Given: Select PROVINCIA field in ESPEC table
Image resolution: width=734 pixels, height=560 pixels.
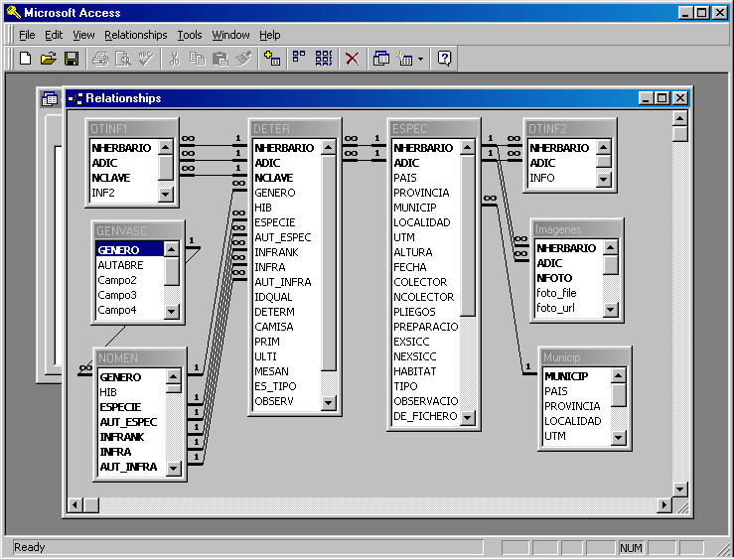Looking at the screenshot, I should (x=426, y=193).
